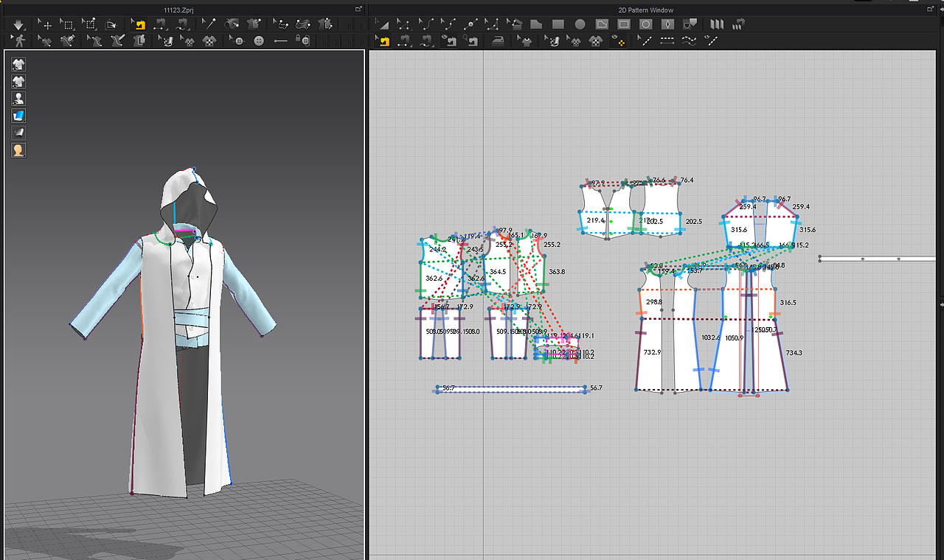Choose the box Select Mesh tool
Image resolution: width=944 pixels, height=560 pixels.
(66, 25)
